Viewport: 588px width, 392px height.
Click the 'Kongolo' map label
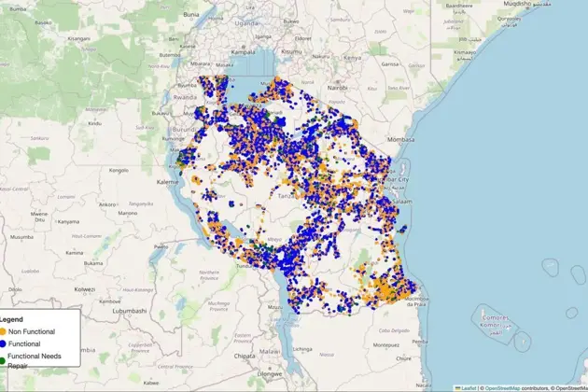[119, 170]
